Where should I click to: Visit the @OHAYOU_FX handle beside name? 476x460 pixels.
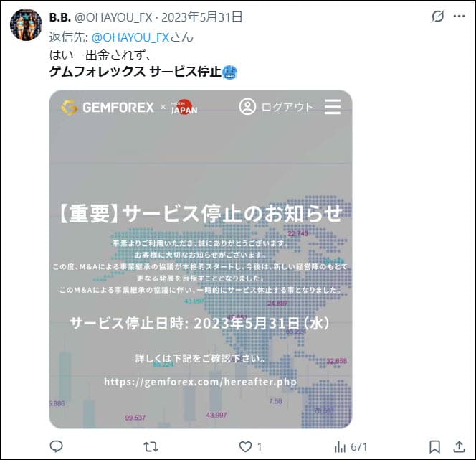coord(113,18)
